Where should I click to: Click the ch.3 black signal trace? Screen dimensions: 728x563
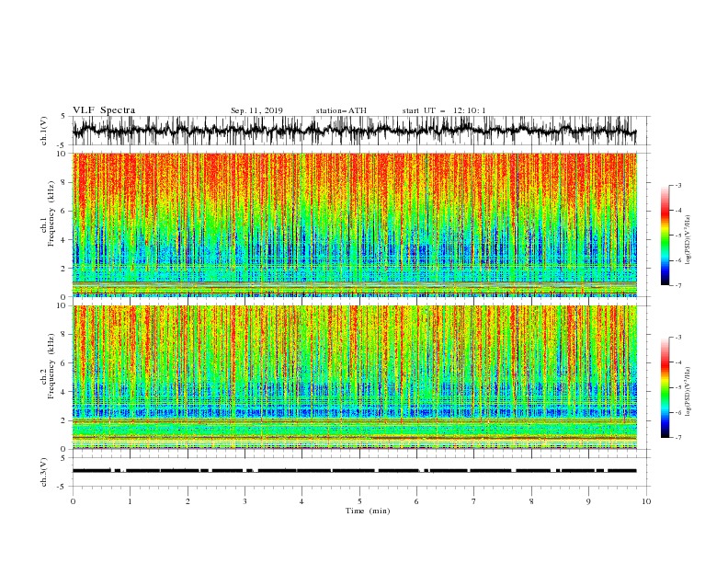(354, 471)
